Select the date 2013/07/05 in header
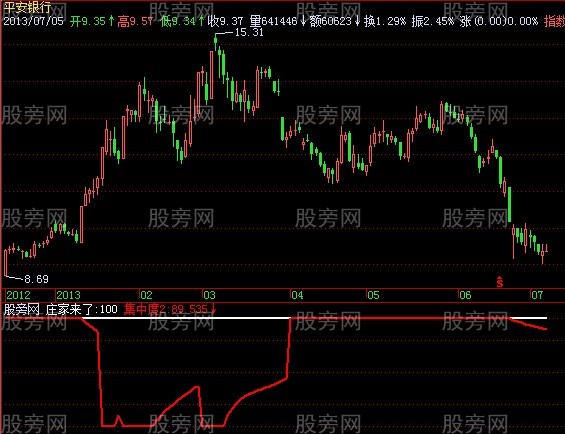565x434 pixels. click(33, 21)
